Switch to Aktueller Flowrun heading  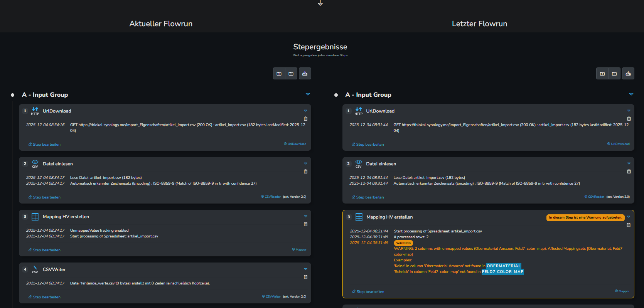click(x=161, y=24)
